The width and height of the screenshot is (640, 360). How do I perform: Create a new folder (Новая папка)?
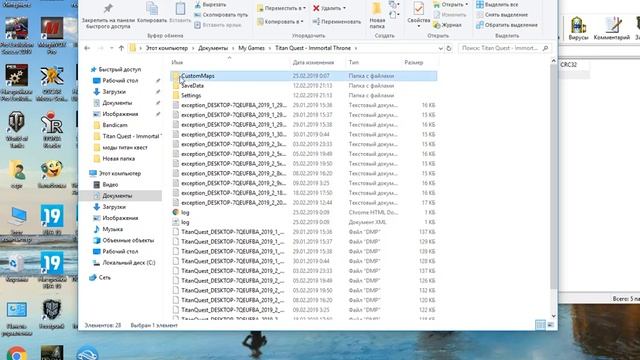377,15
